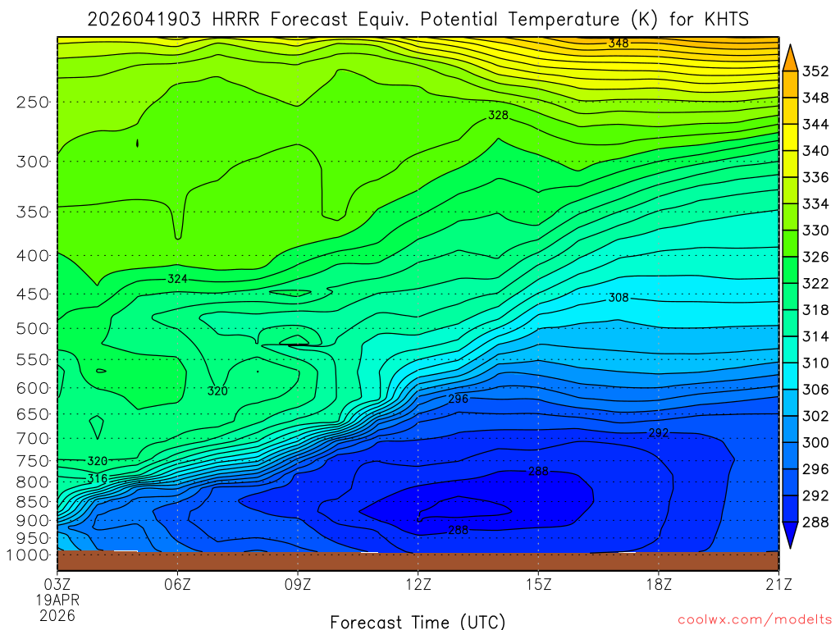Click the yellow colorbar swatch between 340 and 344
The image size is (840, 630).
[790, 138]
